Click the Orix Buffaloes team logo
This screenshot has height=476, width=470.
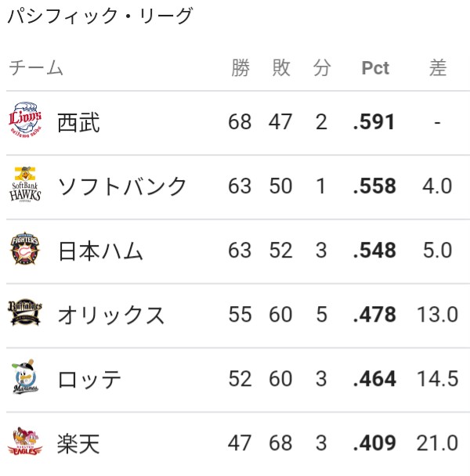25,312
